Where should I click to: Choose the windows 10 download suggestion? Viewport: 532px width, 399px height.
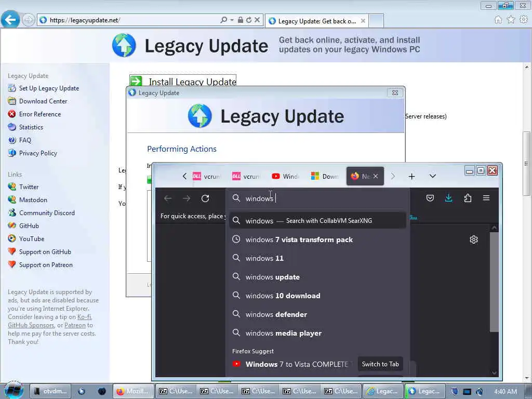point(317,296)
